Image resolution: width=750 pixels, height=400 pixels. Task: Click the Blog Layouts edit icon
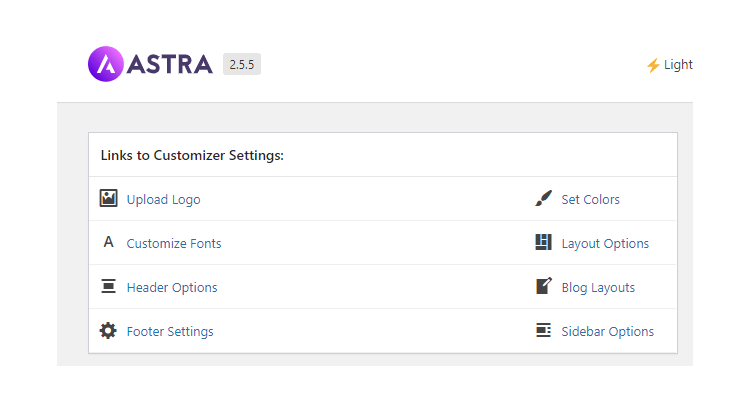[x=543, y=287]
